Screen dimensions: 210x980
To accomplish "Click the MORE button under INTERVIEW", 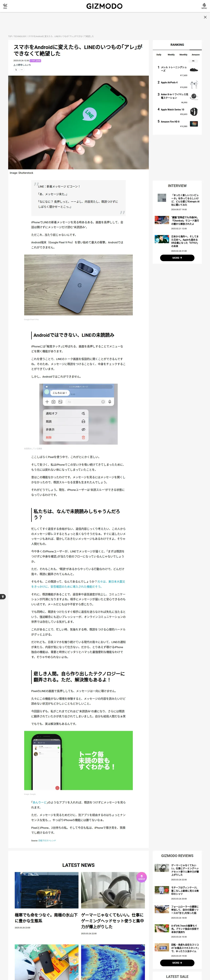I will pos(177,258).
